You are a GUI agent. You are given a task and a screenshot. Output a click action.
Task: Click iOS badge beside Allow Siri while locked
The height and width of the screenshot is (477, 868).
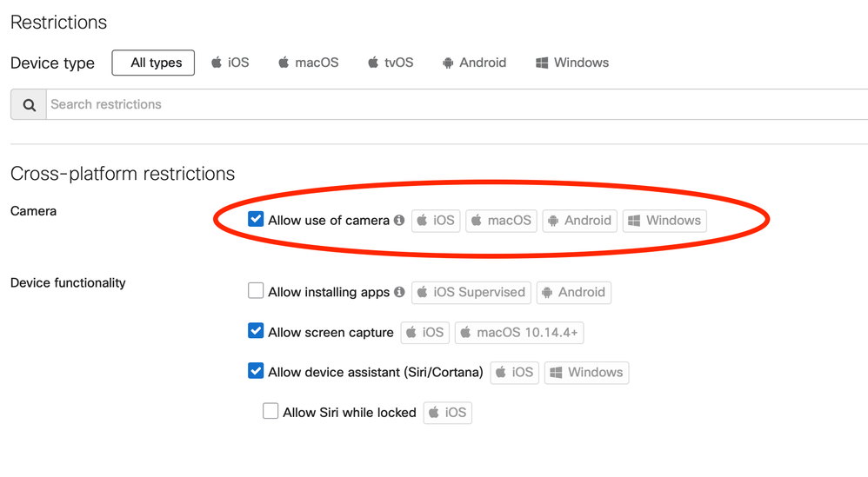(x=447, y=413)
